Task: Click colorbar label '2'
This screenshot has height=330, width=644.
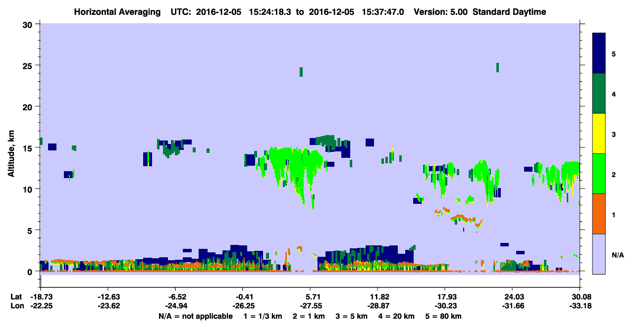Action: point(614,174)
